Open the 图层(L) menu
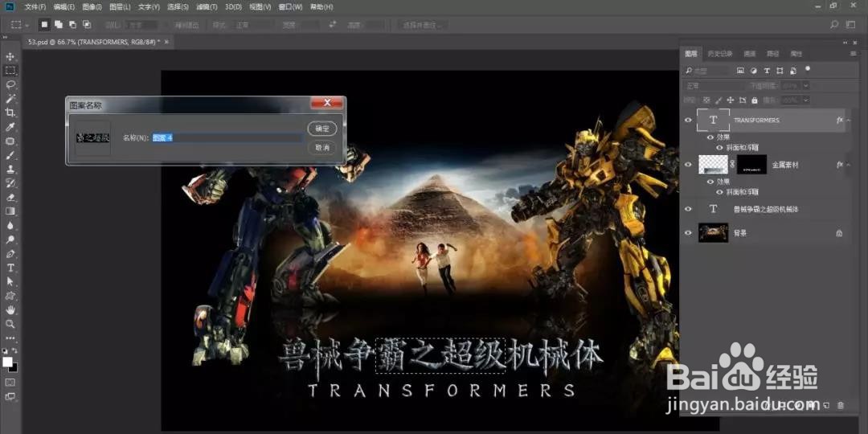The width and height of the screenshot is (868, 434). [x=120, y=7]
